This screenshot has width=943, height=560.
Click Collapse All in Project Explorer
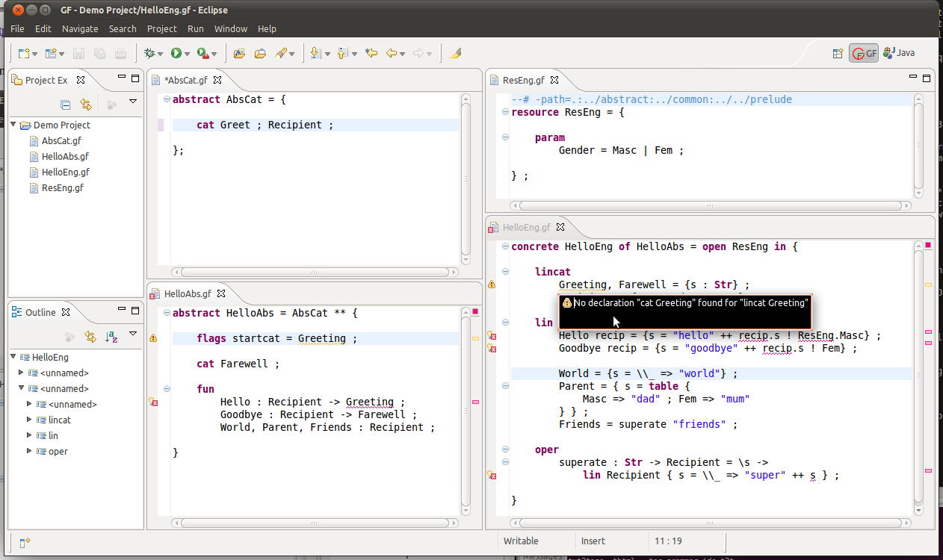coord(66,105)
